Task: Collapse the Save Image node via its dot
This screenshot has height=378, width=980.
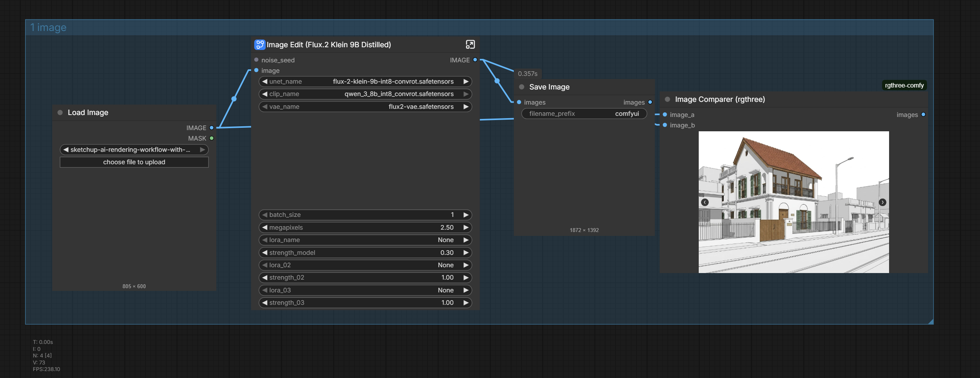Action: (522, 87)
